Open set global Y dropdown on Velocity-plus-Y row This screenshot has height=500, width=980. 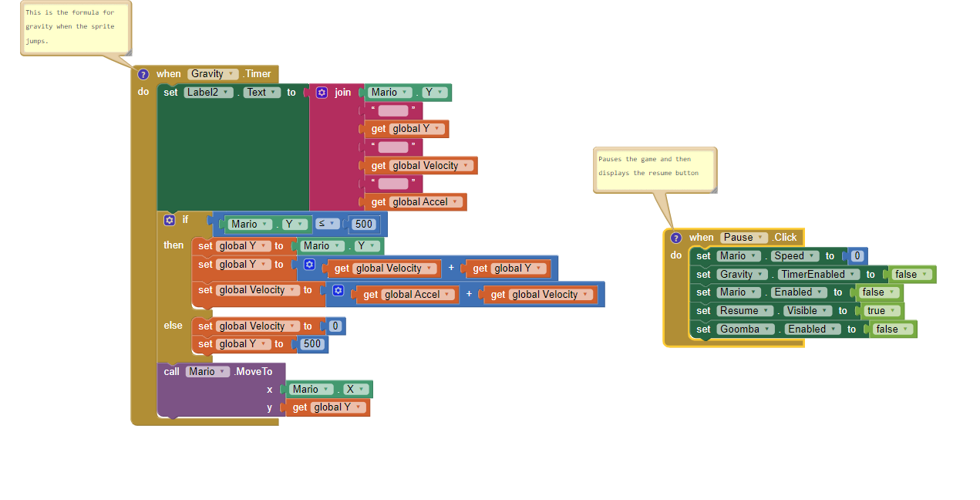(x=244, y=265)
